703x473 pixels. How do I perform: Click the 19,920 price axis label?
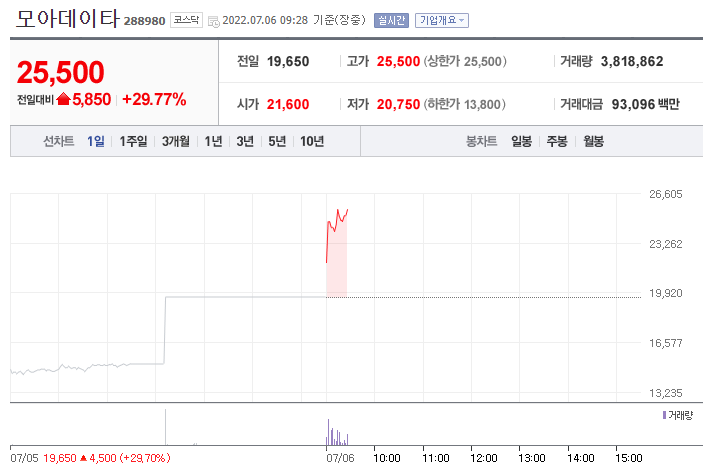point(666,293)
